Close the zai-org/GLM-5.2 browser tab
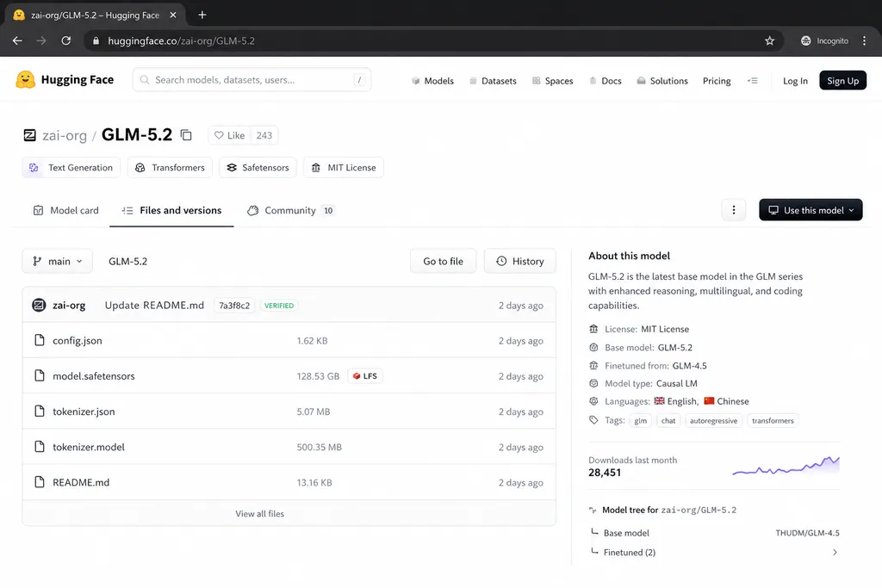882x588 pixels. [x=173, y=15]
